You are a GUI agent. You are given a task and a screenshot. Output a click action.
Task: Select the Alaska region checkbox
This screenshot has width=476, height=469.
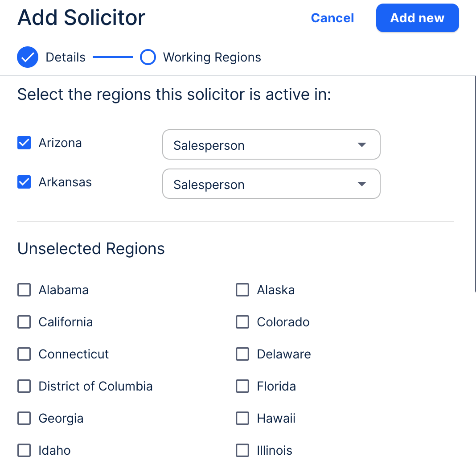pyautogui.click(x=242, y=290)
